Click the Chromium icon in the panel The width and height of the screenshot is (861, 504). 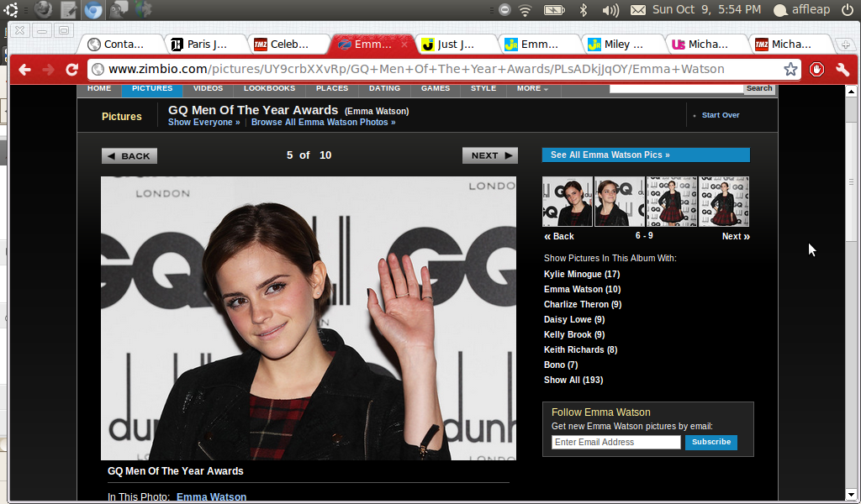[92, 9]
